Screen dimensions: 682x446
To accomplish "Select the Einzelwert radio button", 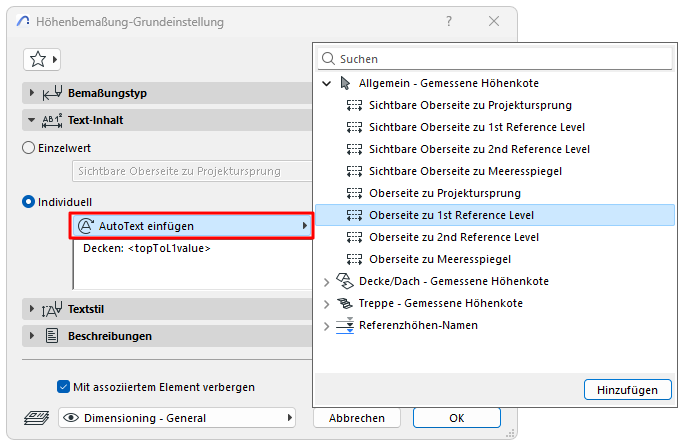I will pyautogui.click(x=28, y=148).
